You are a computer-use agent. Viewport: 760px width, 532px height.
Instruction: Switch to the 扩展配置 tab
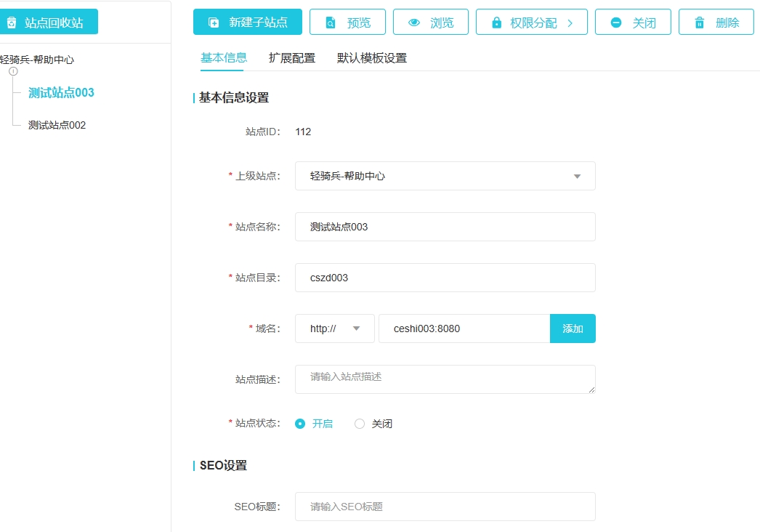click(x=292, y=58)
